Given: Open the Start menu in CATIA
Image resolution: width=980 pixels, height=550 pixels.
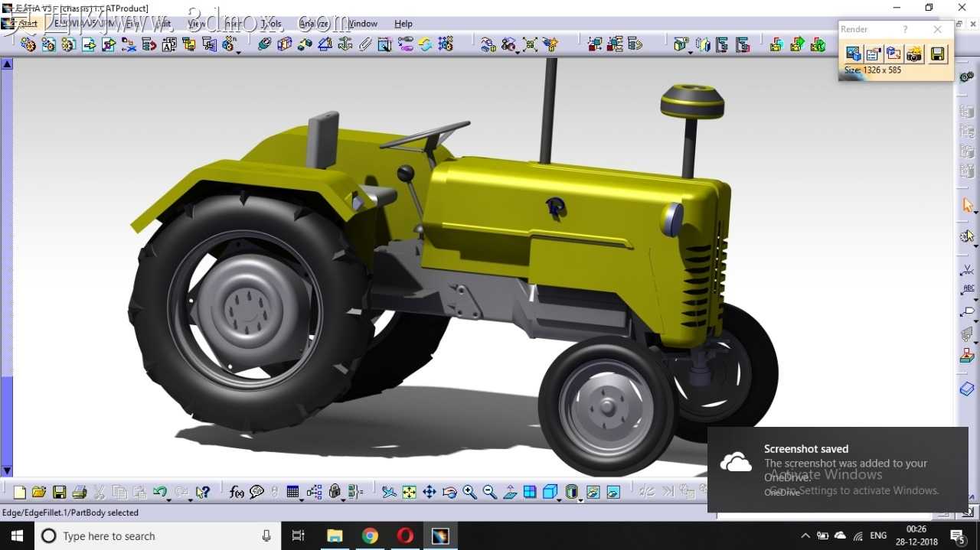Looking at the screenshot, I should [x=28, y=24].
